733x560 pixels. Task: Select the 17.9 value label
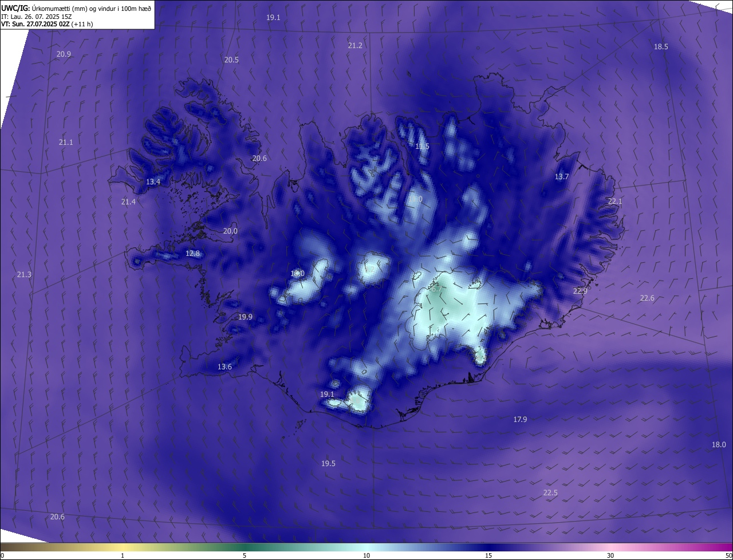pos(520,419)
